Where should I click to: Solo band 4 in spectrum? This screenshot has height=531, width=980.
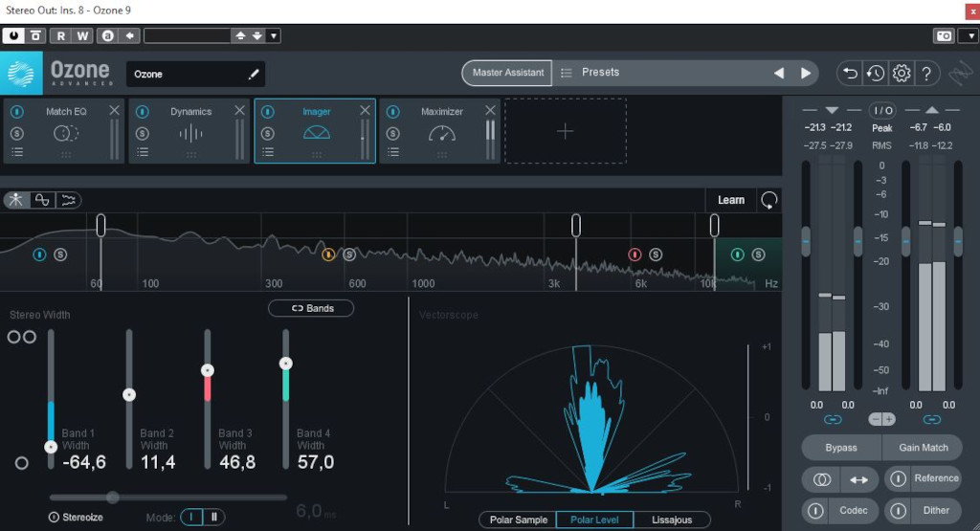point(758,254)
